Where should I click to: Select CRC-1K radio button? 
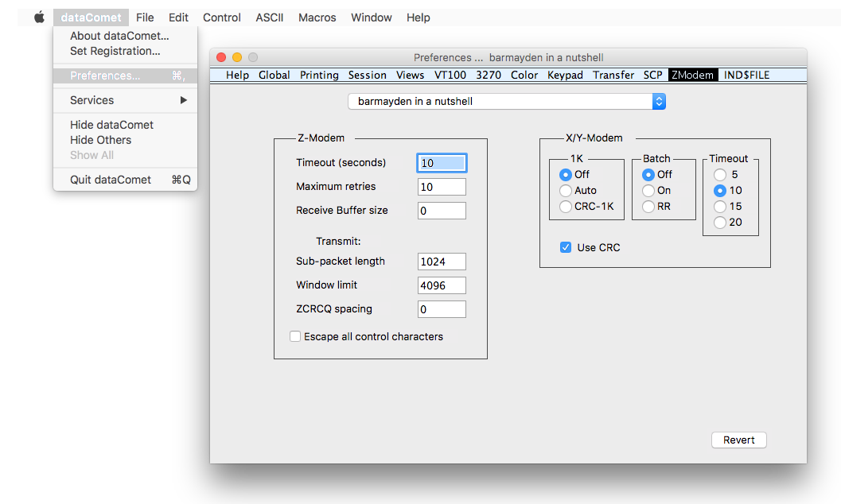coord(566,206)
